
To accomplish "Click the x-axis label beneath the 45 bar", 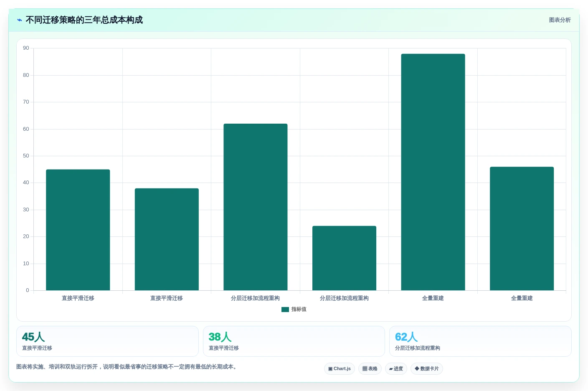I will (78, 298).
